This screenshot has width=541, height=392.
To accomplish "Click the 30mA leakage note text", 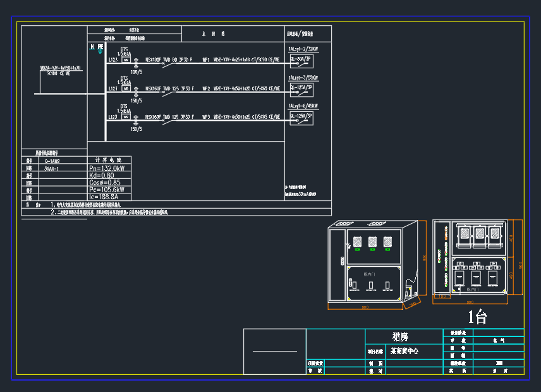I will point(300,194).
